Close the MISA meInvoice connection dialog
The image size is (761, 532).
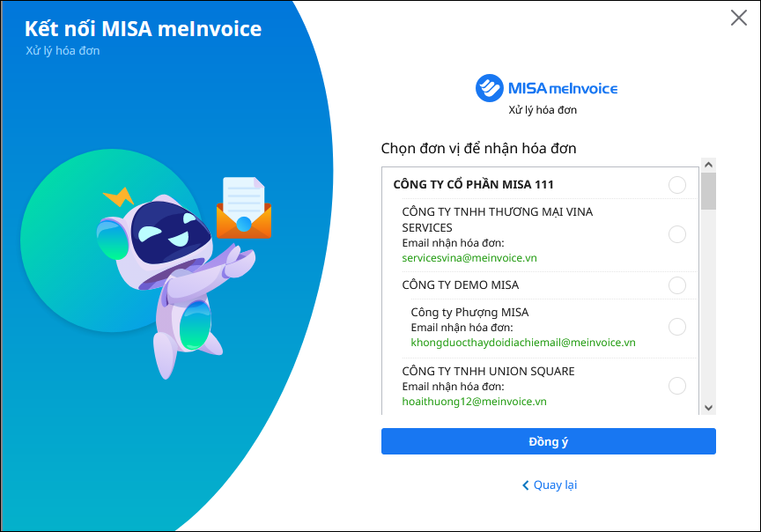(x=739, y=18)
